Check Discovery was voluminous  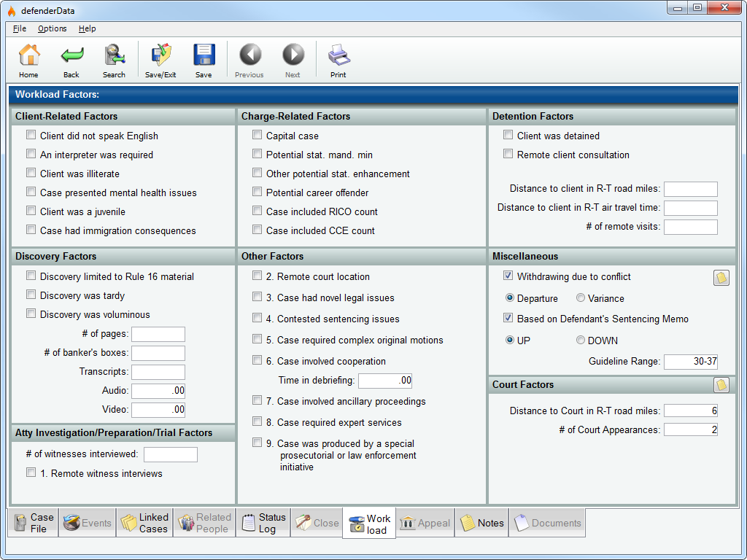[x=31, y=314]
